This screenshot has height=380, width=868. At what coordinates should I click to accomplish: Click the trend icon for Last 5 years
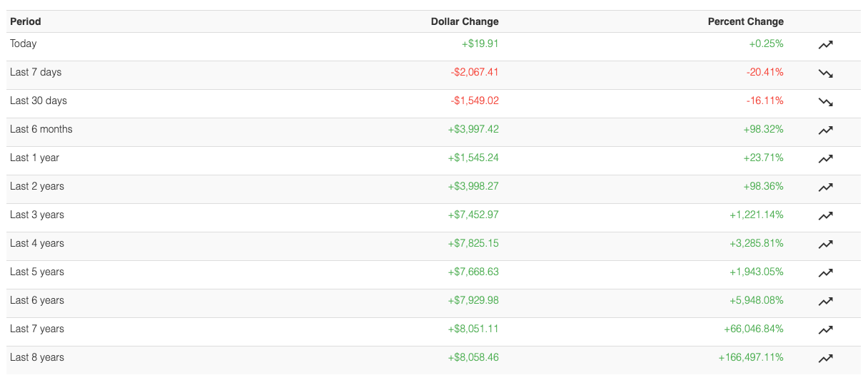pos(825,272)
